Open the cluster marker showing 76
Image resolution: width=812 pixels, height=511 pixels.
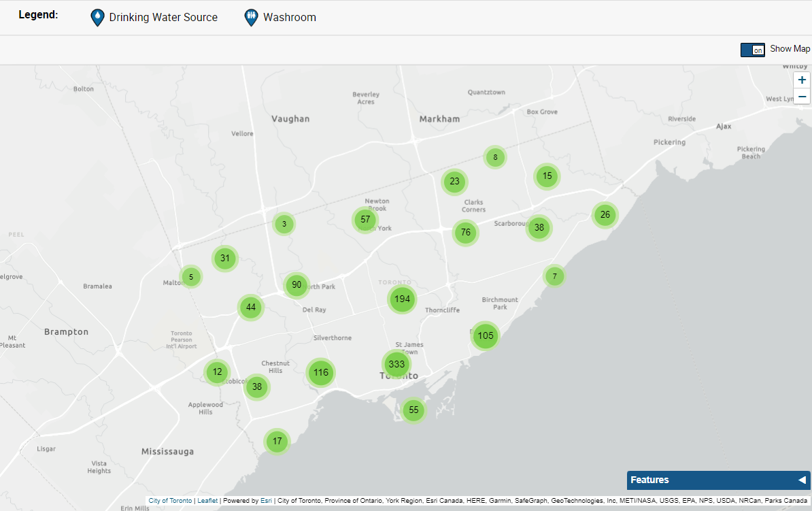point(466,232)
